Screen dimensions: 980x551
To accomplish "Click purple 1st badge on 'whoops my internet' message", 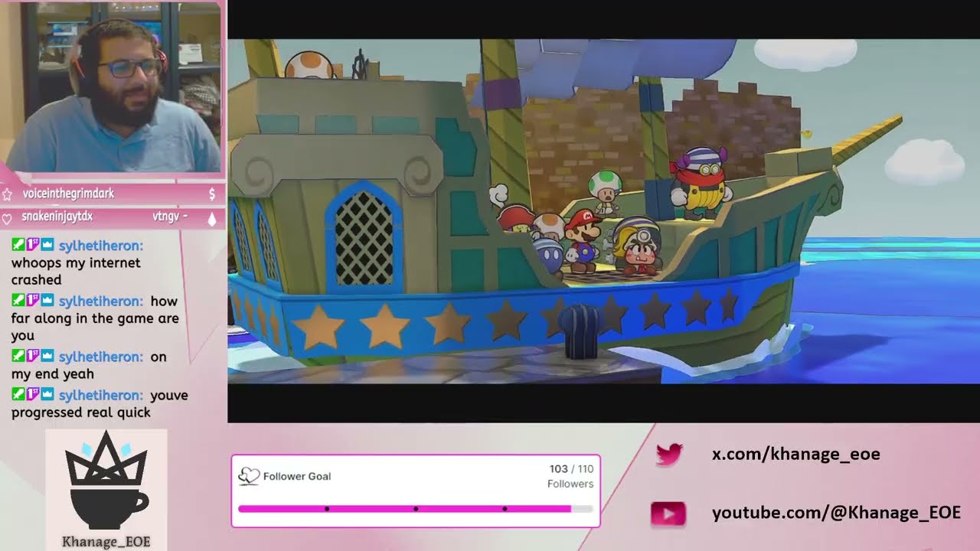I will coord(32,246).
